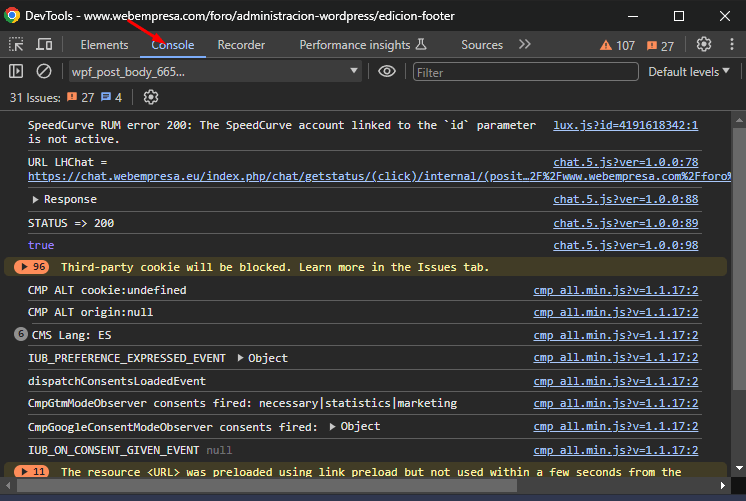Click the 4 improvements issue badge
The image size is (746, 501).
click(111, 98)
